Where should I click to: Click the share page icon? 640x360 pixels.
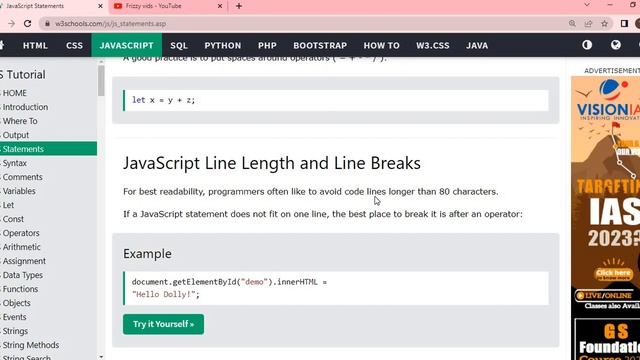pyautogui.click(x=588, y=24)
